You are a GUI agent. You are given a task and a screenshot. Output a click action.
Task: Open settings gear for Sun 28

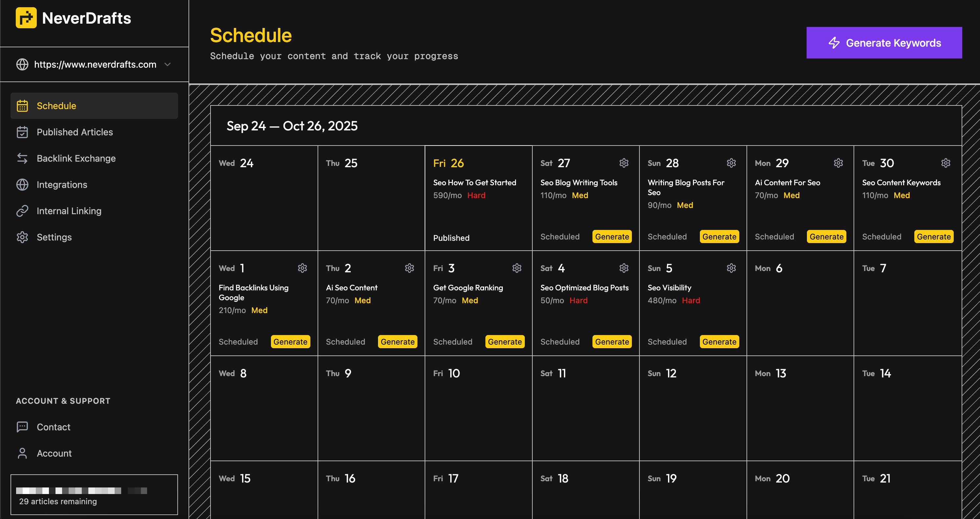731,163
